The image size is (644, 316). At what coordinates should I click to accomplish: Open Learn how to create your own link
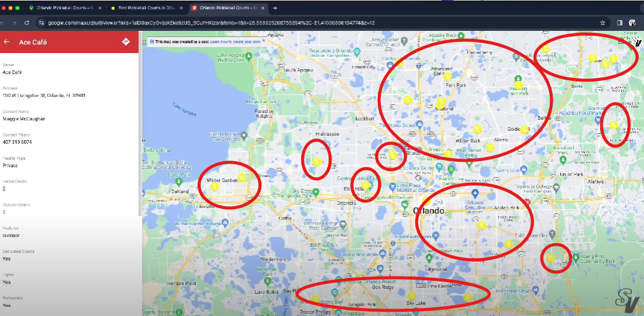pyautogui.click(x=235, y=42)
